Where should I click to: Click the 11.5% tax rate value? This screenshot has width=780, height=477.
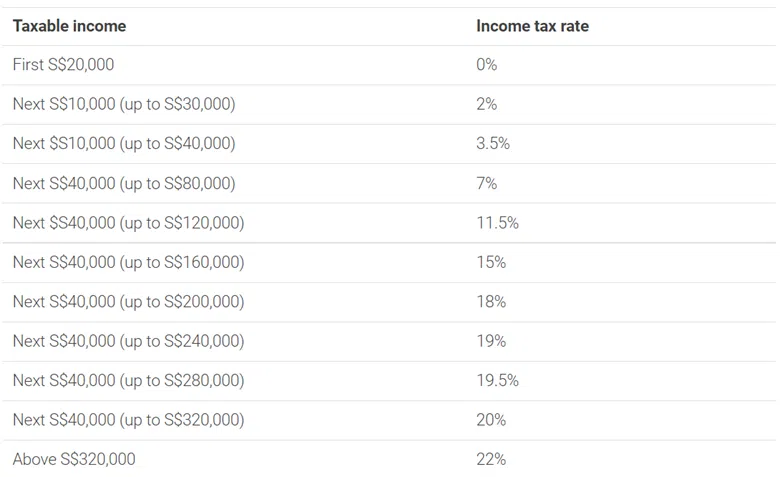[x=497, y=223]
